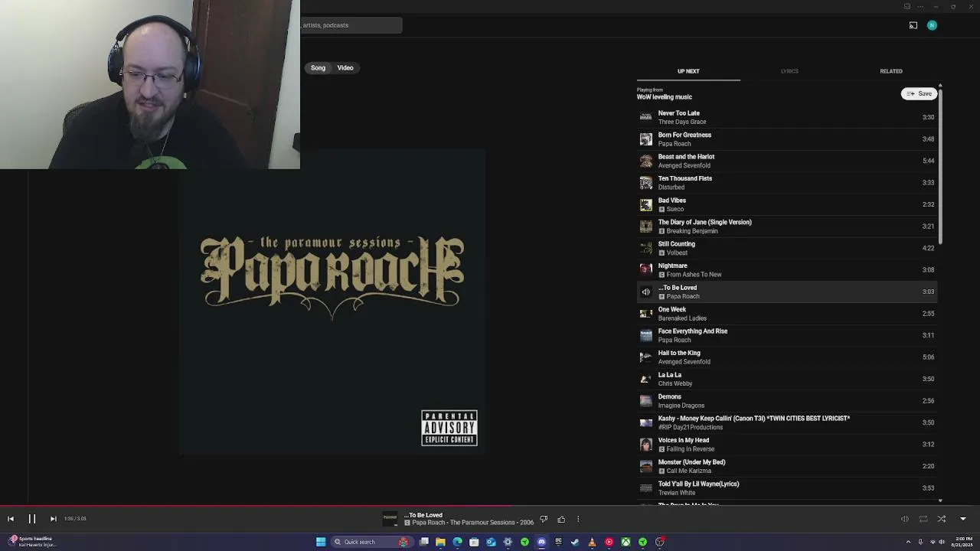Toggle shuffle in player bar
Image resolution: width=980 pixels, height=551 pixels.
[x=942, y=519]
